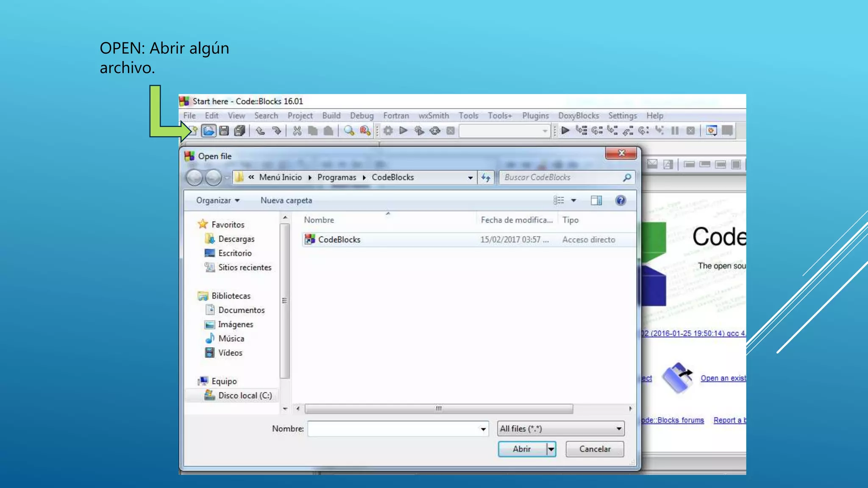The image size is (868, 488).
Task: Expand the Organizar dropdown
Action: [x=218, y=200]
